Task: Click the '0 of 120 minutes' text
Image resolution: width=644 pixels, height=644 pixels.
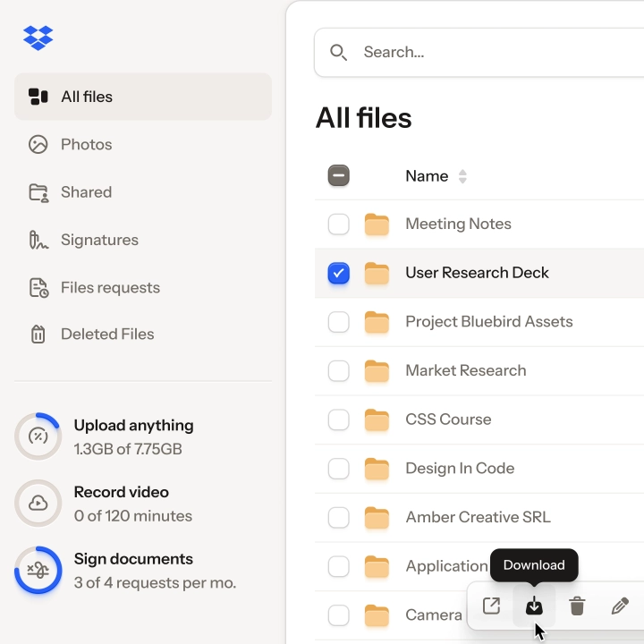Action: 133,516
